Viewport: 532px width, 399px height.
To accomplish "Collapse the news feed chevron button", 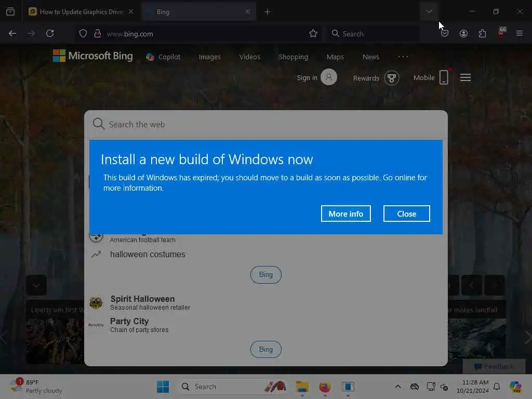I will pos(36,285).
